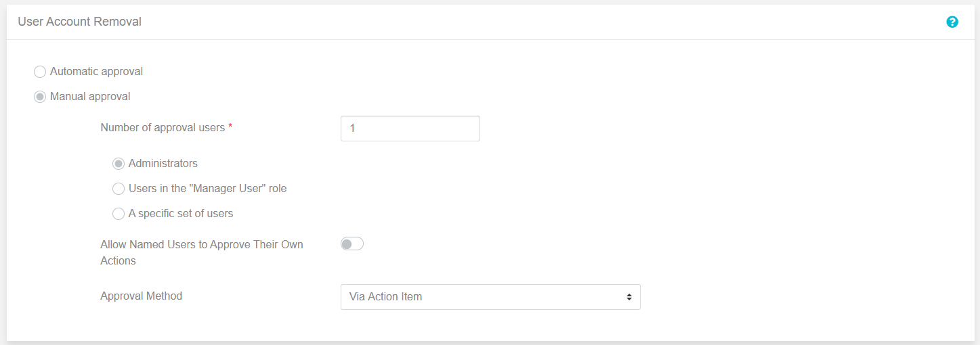Screen dimensions: 980x345
Task: Click the "A specific set of users" label
Action: click(x=181, y=213)
